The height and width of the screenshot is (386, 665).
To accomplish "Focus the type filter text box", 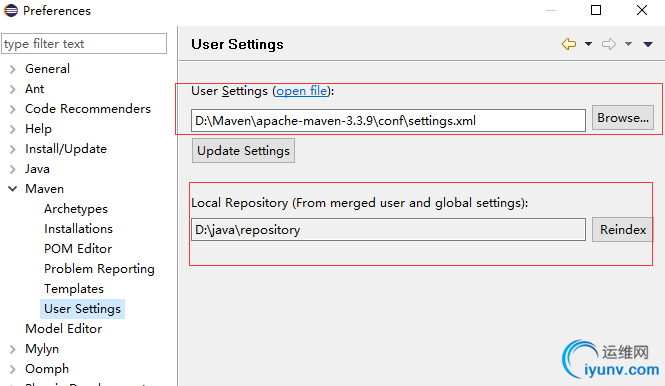I will (84, 44).
